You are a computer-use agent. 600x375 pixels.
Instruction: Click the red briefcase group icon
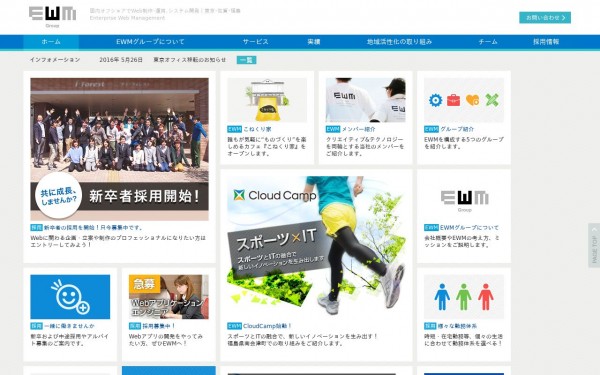tap(453, 100)
